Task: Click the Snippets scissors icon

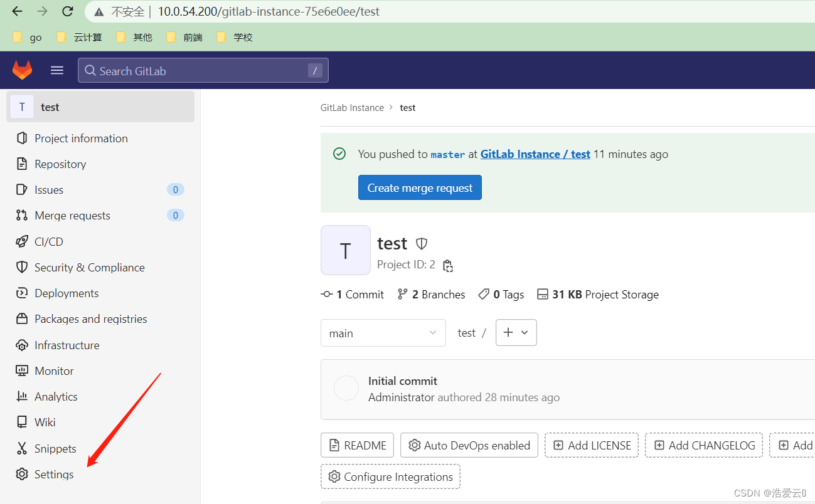Action: point(22,448)
